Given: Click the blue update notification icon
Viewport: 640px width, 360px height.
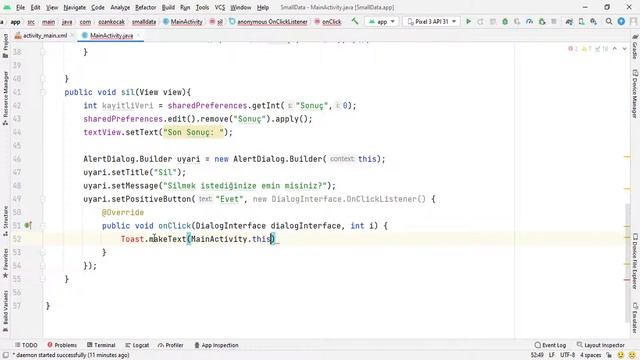Looking at the screenshot, I should tap(621, 21).
